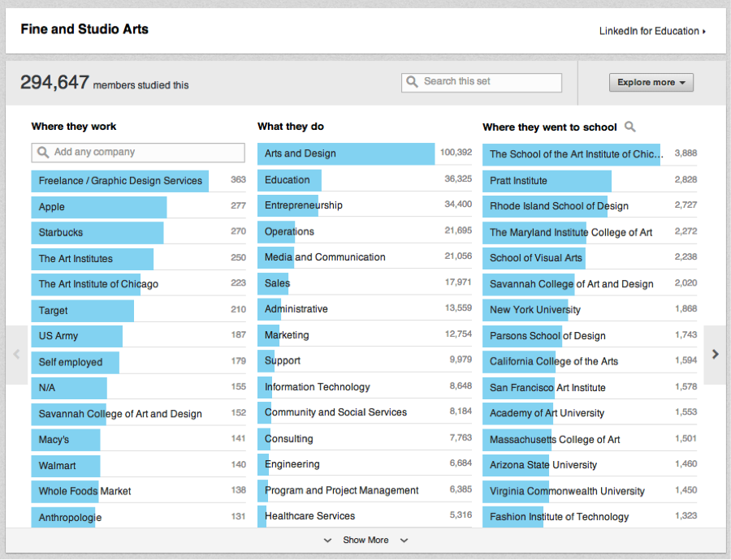Select the Entrepreneurship bar
731x560 pixels.
[304, 205]
